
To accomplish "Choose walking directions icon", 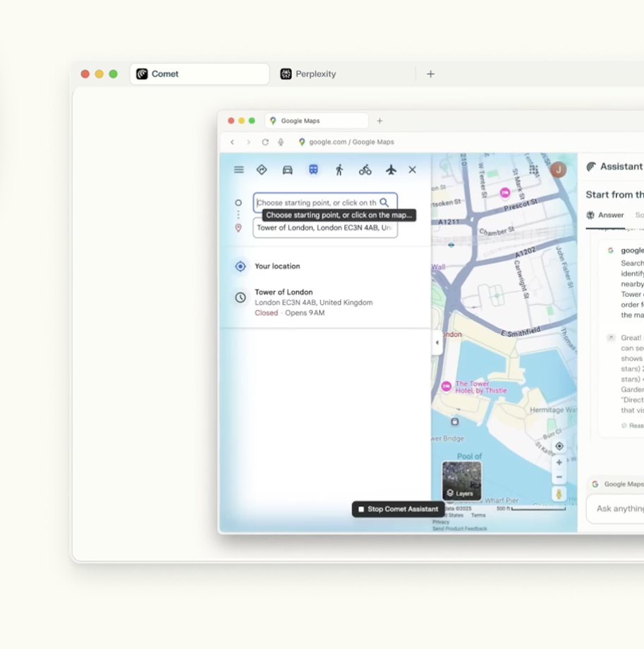I will (339, 170).
